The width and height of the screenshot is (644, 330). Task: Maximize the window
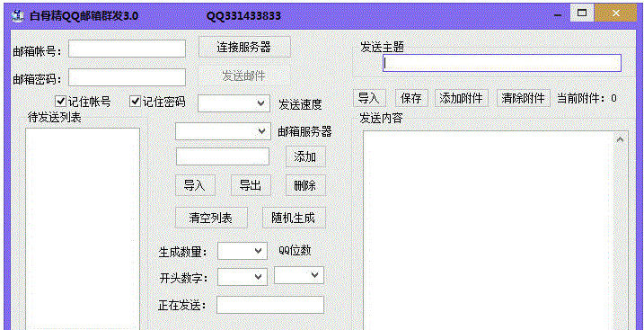coord(581,13)
